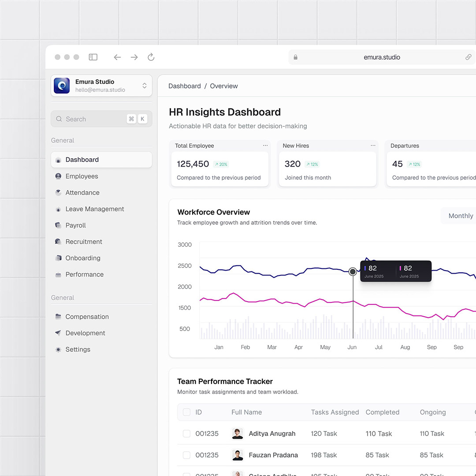The width and height of the screenshot is (476, 476).
Task: Click the Performance icon in the sidebar
Action: pyautogui.click(x=59, y=274)
